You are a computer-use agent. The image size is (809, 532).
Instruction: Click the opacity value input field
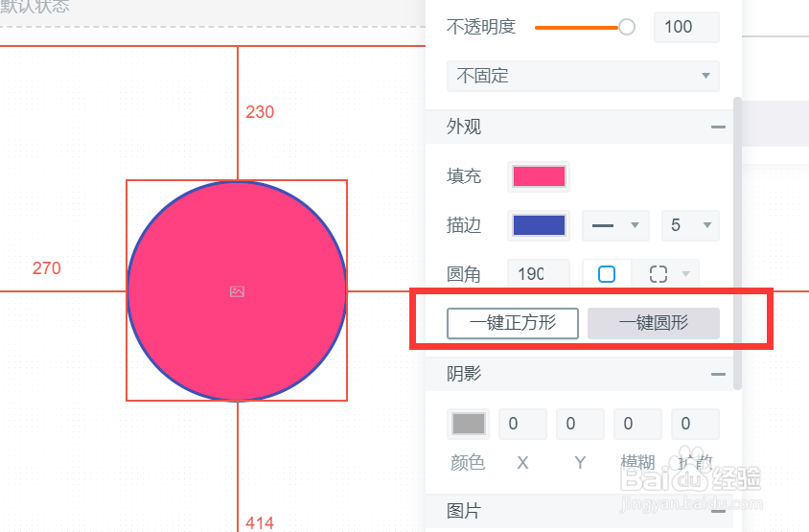coord(686,27)
